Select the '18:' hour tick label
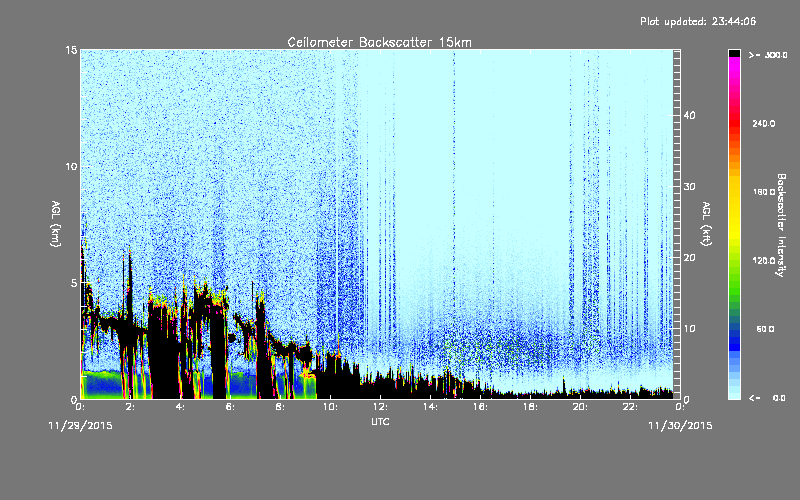This screenshot has height=500, width=800. (530, 407)
